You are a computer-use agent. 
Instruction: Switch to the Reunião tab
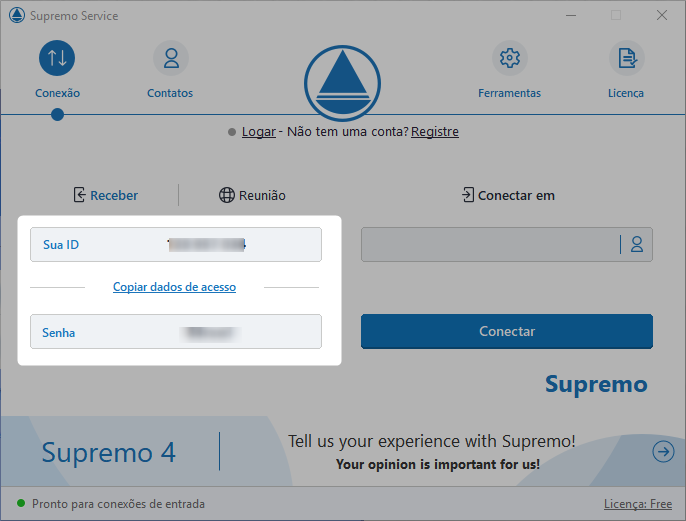[x=252, y=195]
